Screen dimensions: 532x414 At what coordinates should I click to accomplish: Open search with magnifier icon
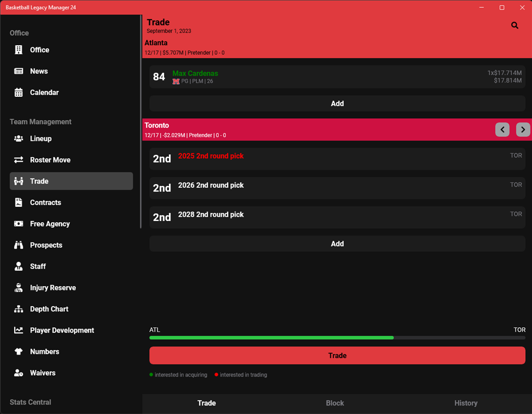[515, 25]
